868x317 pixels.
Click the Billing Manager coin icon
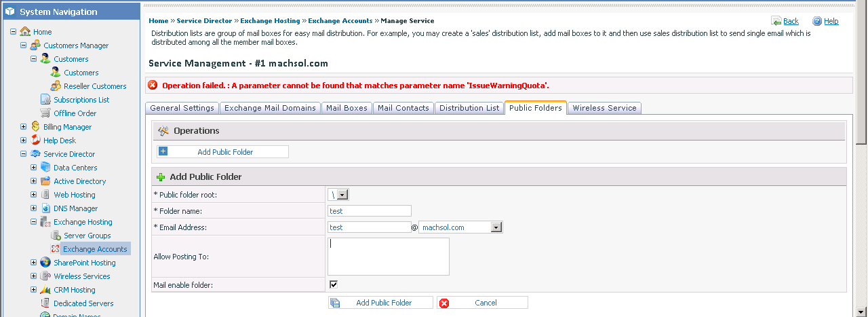tap(35, 127)
